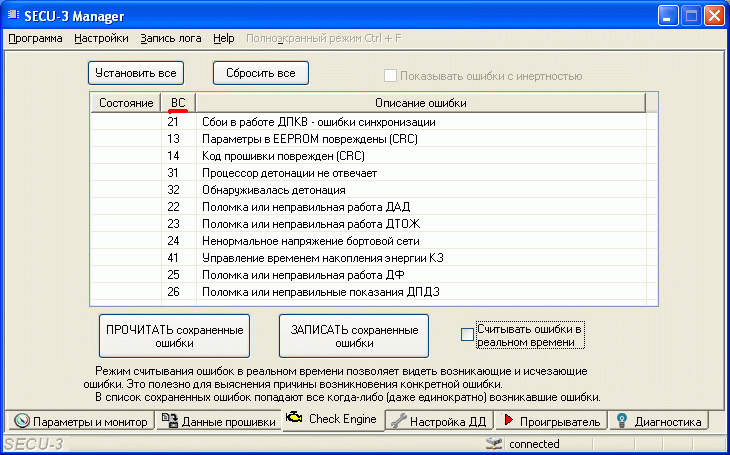Viewport: 730px width, 455px height.
Task: Click ЗАПИСАТЬ сохраненные ошибки button
Action: tap(353, 335)
